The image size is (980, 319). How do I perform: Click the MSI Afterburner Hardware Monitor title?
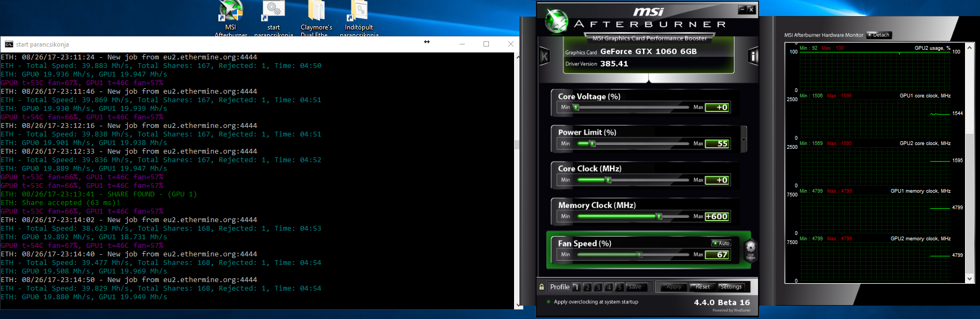(x=824, y=35)
